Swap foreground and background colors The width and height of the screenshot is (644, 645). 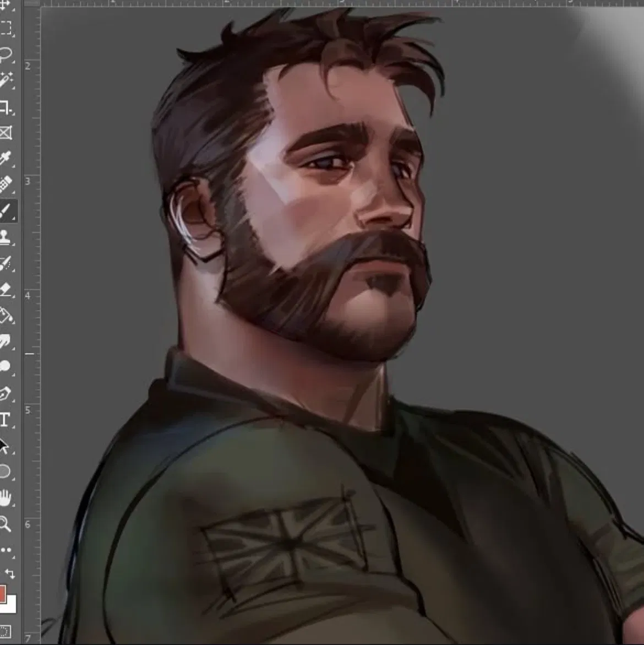(10, 573)
